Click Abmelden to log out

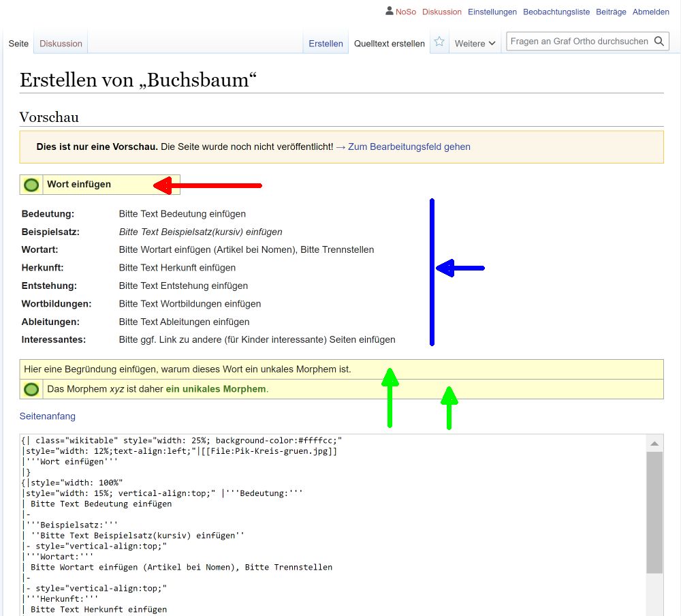pyautogui.click(x=650, y=12)
